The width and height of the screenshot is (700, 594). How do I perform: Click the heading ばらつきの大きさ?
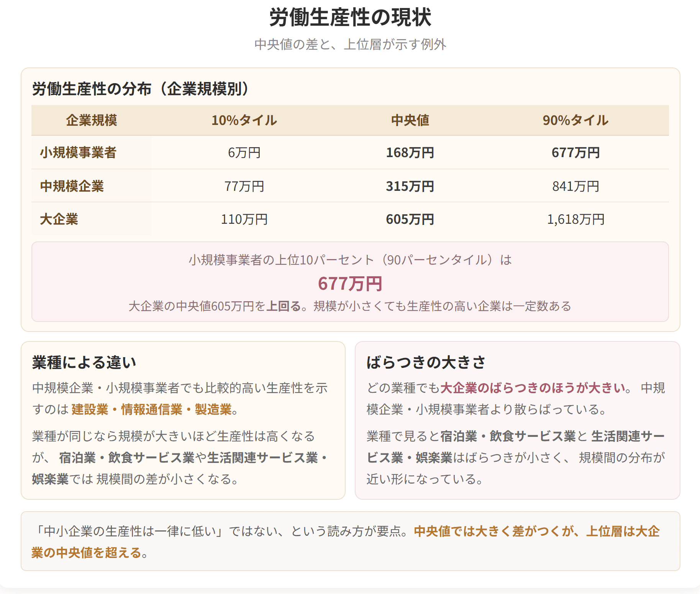[x=426, y=363]
